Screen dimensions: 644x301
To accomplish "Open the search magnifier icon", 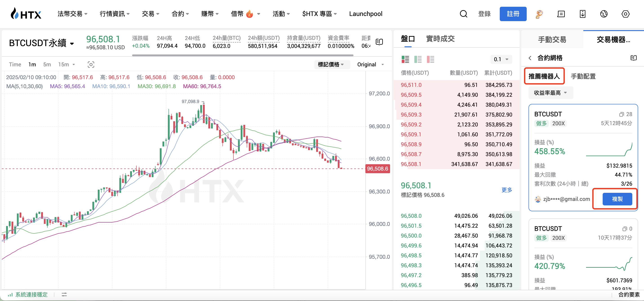I will pyautogui.click(x=464, y=14).
